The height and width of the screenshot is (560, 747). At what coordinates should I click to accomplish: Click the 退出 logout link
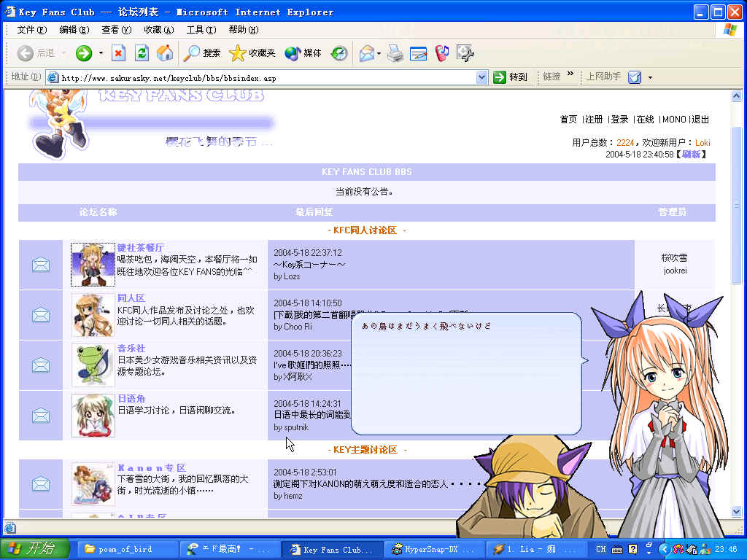(x=700, y=119)
